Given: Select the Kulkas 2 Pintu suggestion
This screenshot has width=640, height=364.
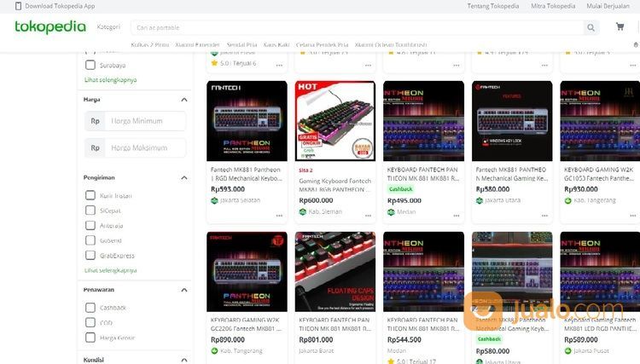Looking at the screenshot, I should click(x=150, y=44).
